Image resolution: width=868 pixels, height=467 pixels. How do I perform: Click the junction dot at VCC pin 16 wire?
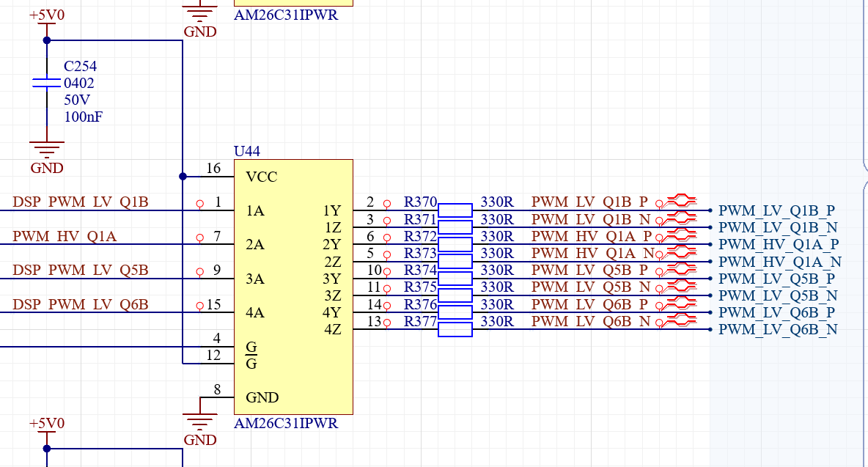pos(183,177)
